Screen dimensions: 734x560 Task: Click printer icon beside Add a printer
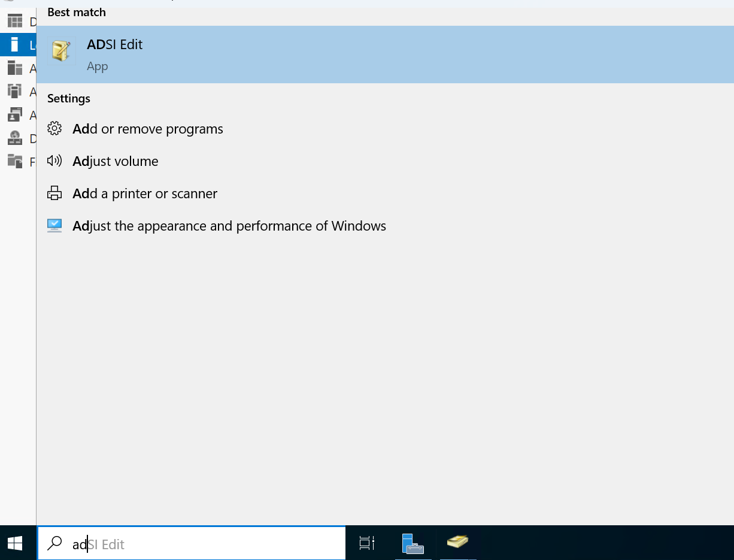point(54,193)
